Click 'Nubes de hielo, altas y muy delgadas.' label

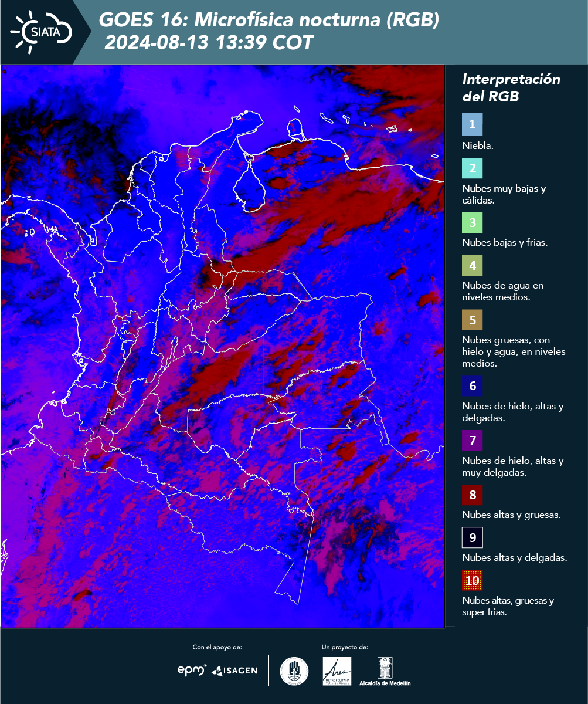click(512, 466)
